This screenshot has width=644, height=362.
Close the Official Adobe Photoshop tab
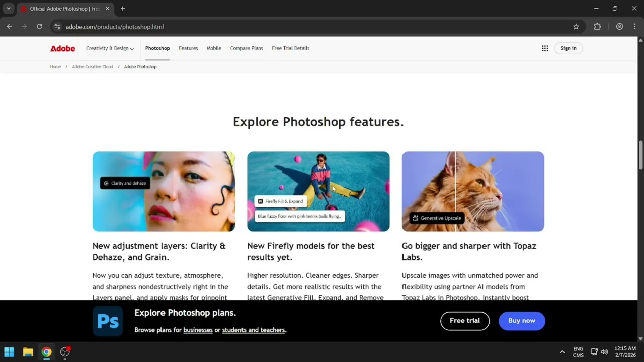click(107, 9)
